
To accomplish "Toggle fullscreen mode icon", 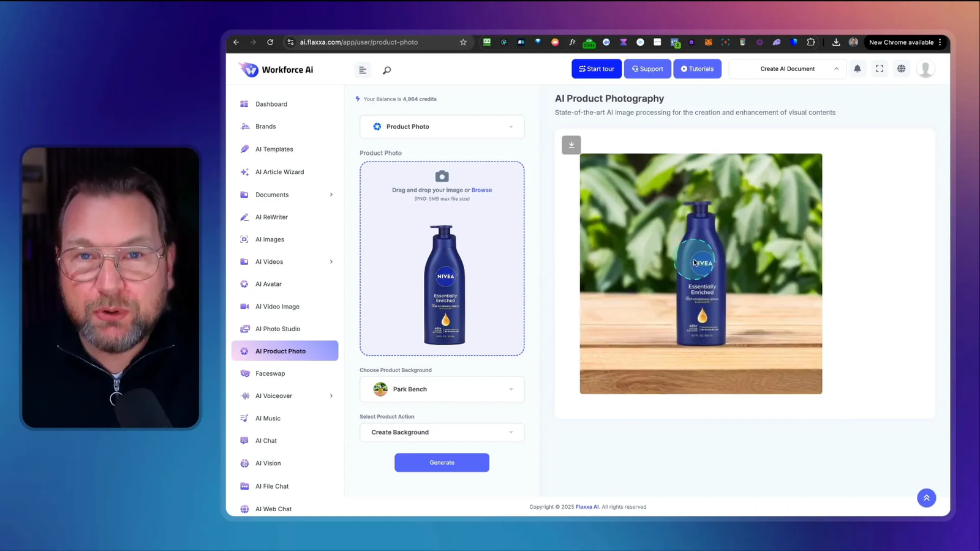I will (880, 69).
